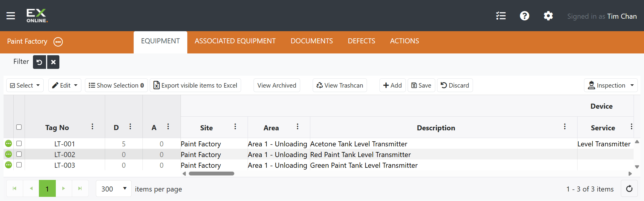This screenshot has height=201, width=644.
Task: Click View Trashcan button
Action: pyautogui.click(x=340, y=86)
